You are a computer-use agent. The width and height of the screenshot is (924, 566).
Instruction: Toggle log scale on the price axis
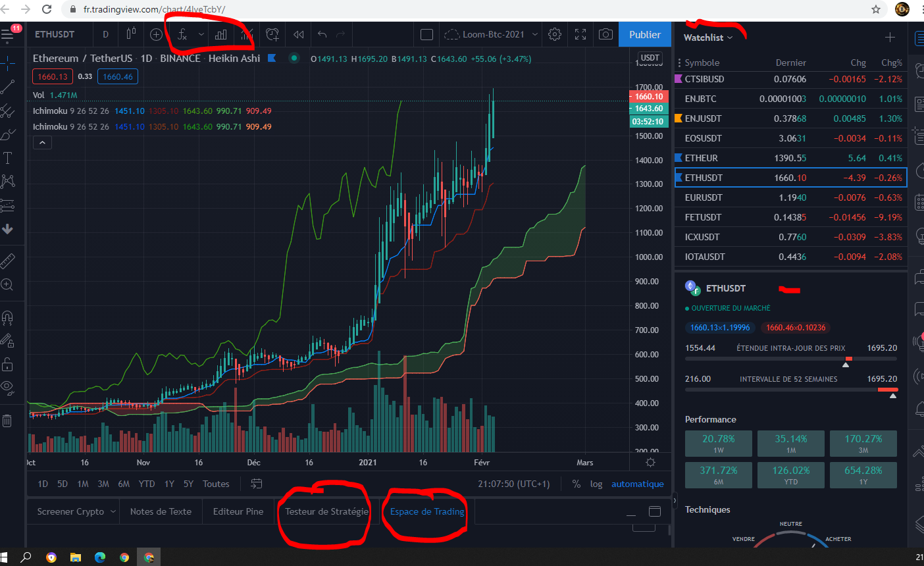596,483
